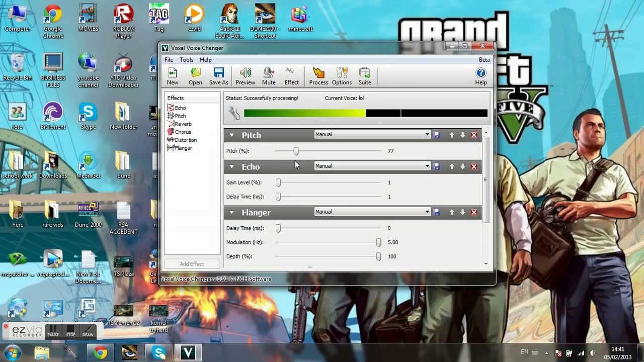Select Reverb in the Effects list
The height and width of the screenshot is (362, 644).
click(179, 124)
